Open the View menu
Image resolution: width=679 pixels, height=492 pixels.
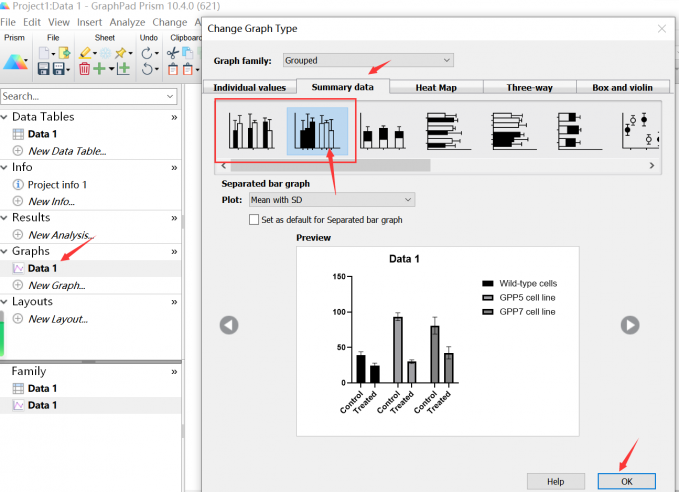(x=59, y=22)
